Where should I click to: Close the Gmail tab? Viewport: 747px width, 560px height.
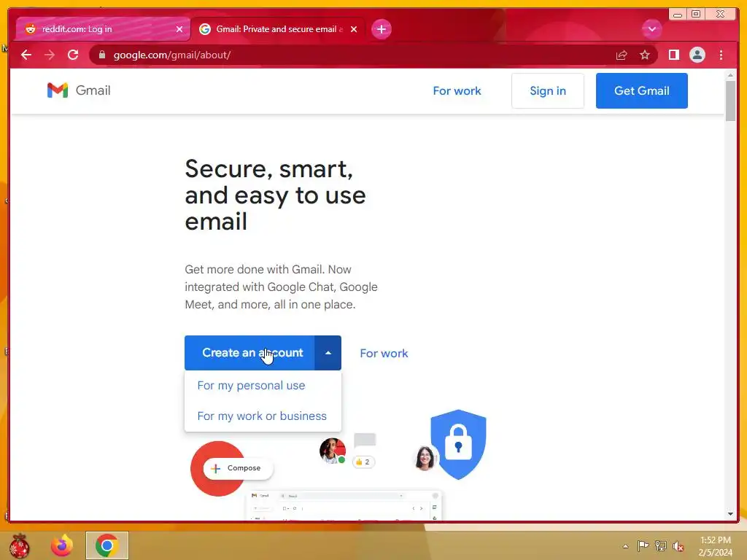point(354,29)
